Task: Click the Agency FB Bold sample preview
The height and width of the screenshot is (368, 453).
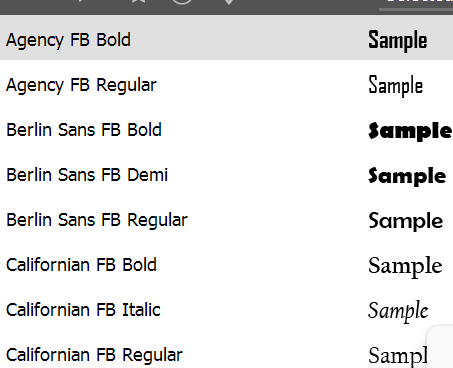Action: pos(397,40)
